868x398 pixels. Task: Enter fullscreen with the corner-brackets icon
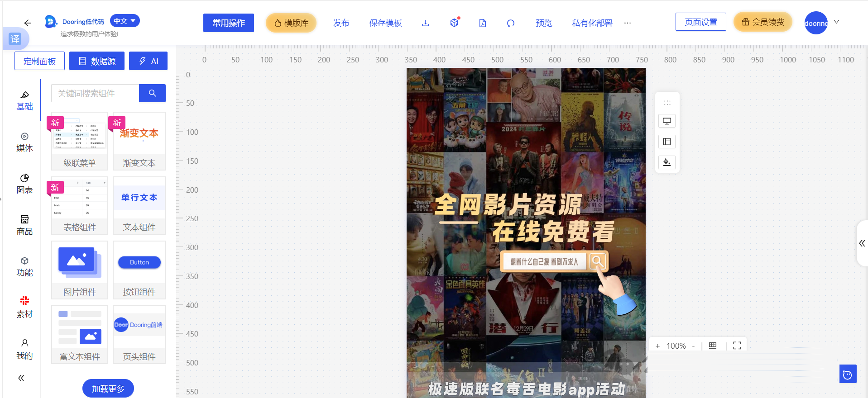coord(737,346)
